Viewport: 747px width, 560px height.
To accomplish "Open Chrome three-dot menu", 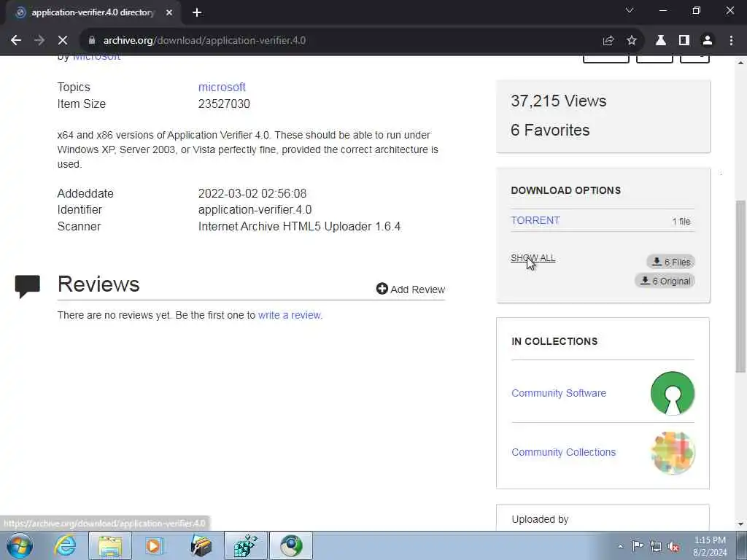I will (x=731, y=41).
